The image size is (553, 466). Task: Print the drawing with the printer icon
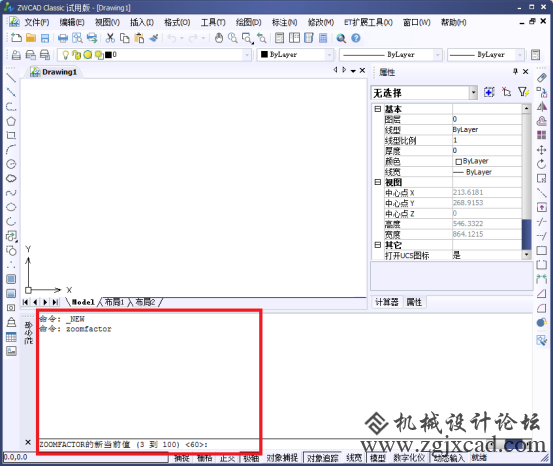[x=63, y=38]
